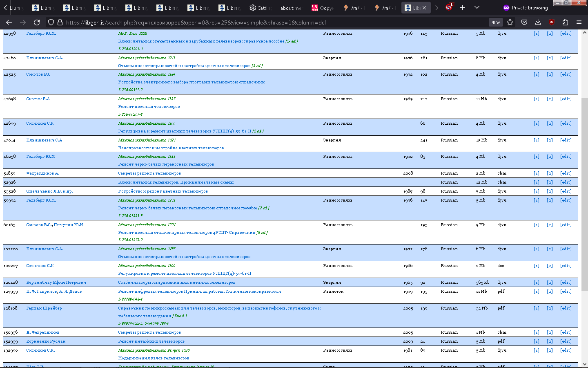Bookmark this page with the star icon
The height and width of the screenshot is (368, 588).
(510, 22)
